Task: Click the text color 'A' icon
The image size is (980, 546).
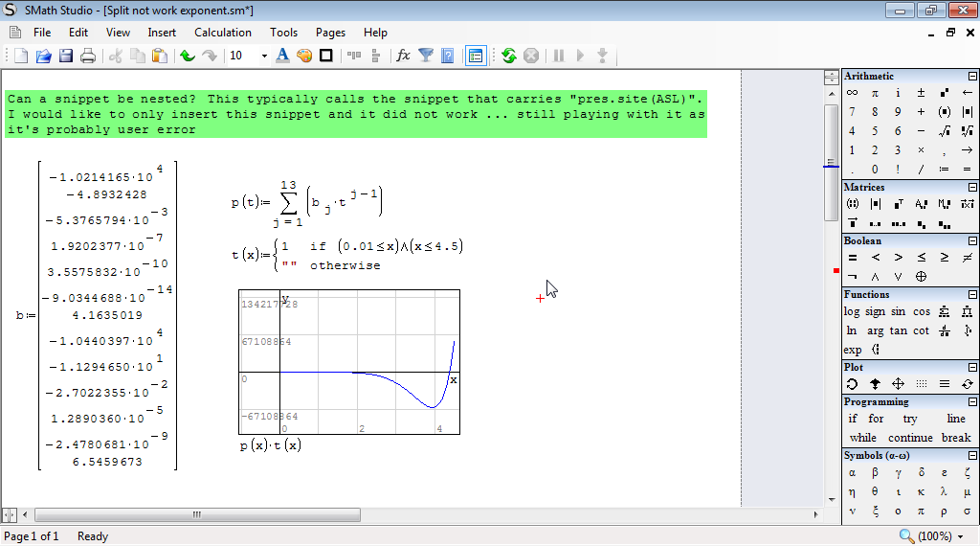Action: coord(282,56)
